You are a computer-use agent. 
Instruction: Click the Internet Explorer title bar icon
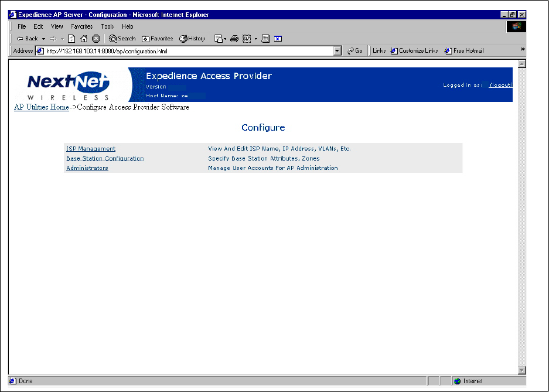pos(13,15)
